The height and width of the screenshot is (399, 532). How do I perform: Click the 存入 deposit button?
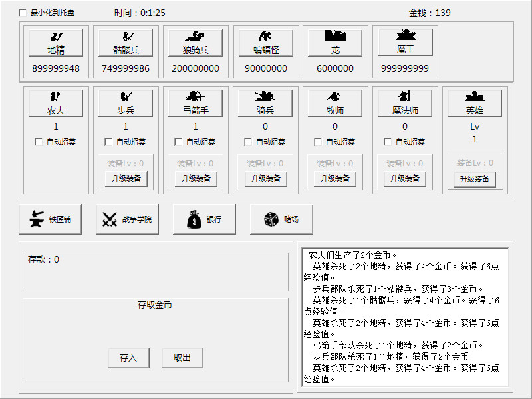[x=128, y=358]
